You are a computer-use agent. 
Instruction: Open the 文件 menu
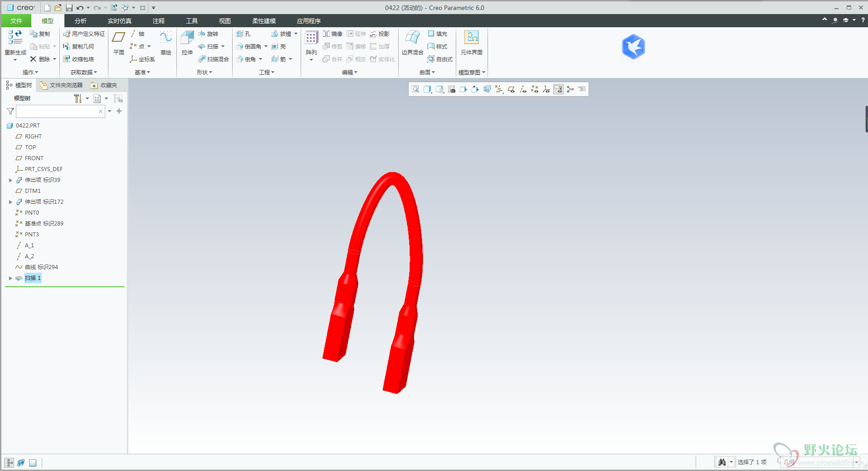coord(16,21)
